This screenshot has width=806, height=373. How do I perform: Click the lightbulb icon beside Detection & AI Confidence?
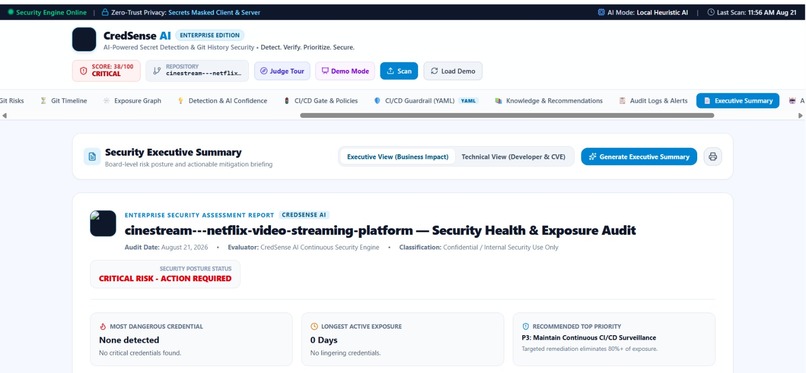pos(180,101)
